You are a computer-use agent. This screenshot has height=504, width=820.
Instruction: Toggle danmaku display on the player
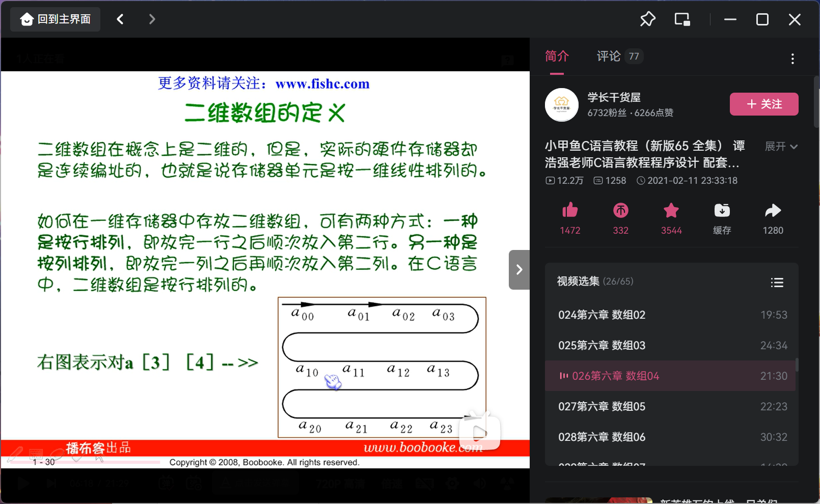166,483
